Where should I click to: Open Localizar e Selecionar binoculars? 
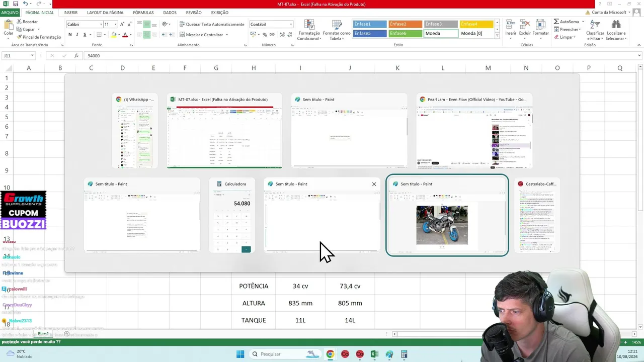(x=615, y=30)
